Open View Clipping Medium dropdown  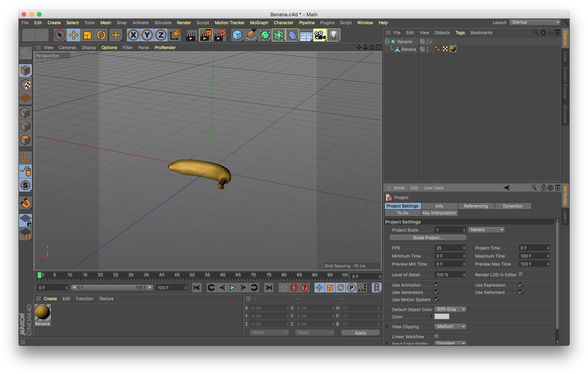[451, 326]
